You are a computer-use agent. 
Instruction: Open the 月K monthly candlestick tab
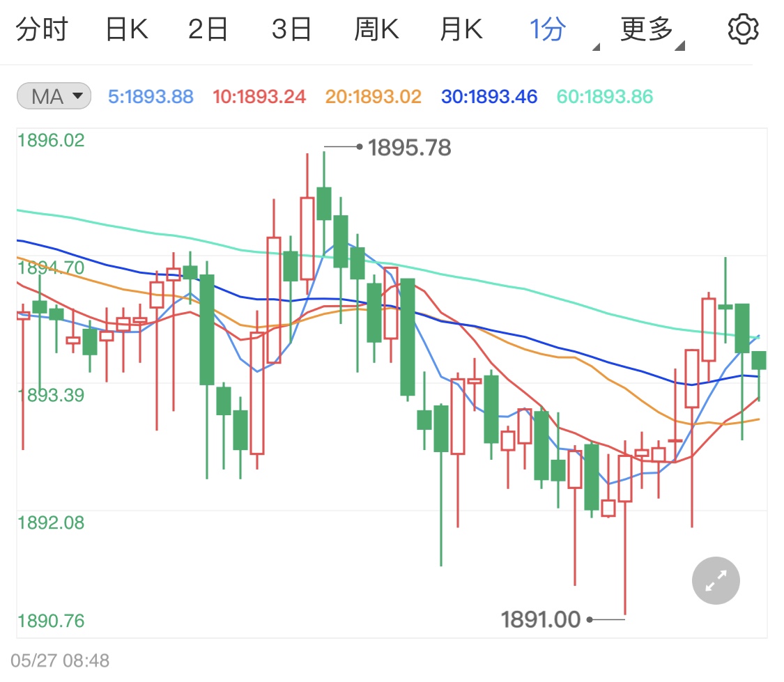click(461, 29)
